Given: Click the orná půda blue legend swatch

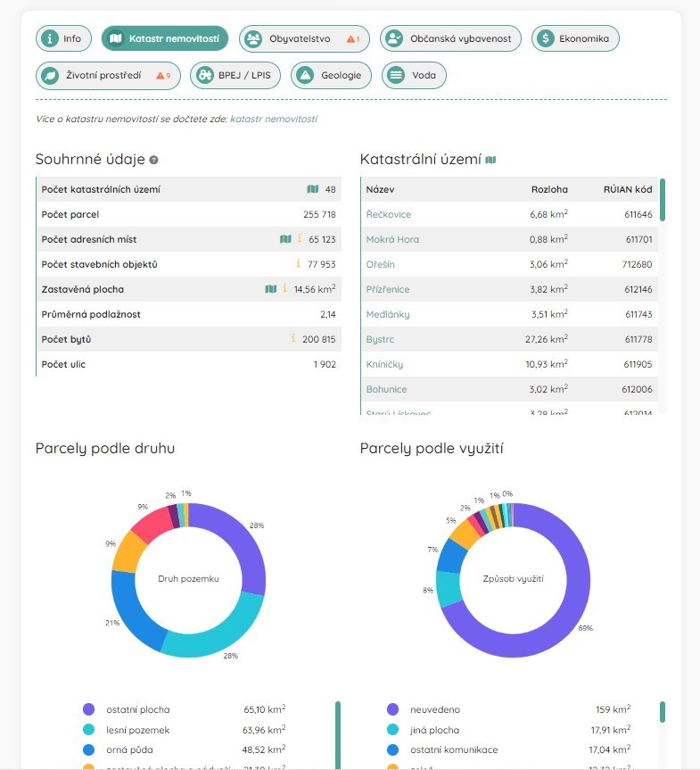Looking at the screenshot, I should [x=89, y=749].
